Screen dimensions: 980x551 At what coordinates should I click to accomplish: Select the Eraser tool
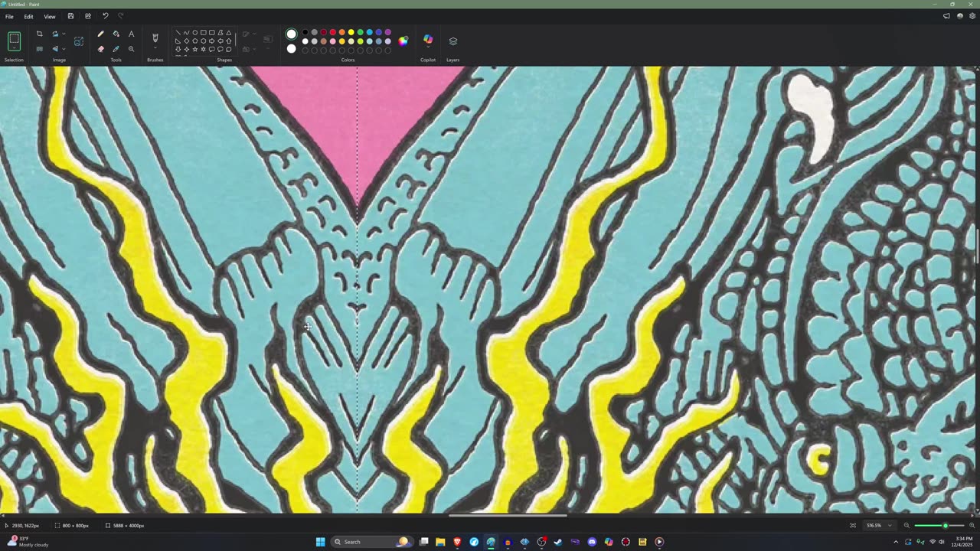pyautogui.click(x=100, y=49)
